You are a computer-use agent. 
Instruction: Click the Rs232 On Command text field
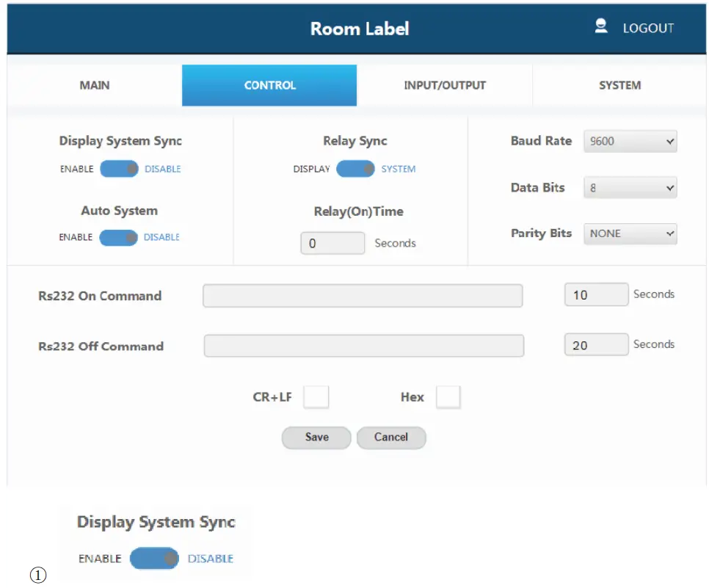363,296
